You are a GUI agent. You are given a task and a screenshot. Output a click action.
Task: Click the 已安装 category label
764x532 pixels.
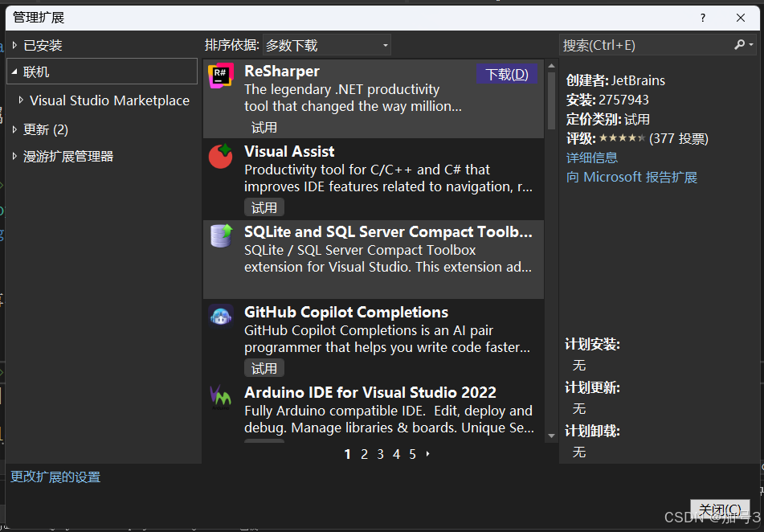tap(43, 45)
